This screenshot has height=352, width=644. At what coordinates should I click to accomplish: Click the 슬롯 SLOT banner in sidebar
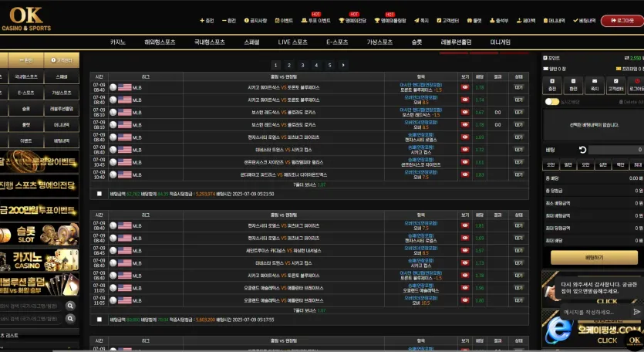pos(39,235)
